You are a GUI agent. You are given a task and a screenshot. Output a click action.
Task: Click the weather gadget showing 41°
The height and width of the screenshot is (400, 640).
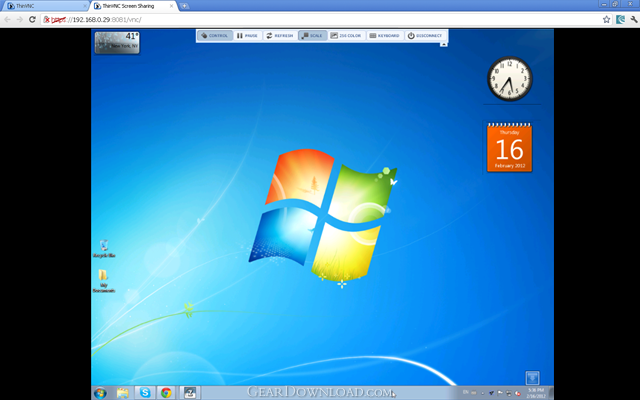pyautogui.click(x=117, y=42)
